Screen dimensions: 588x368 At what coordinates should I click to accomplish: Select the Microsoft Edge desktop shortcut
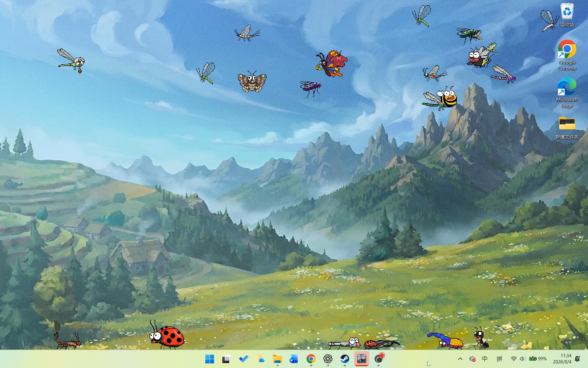(x=567, y=93)
